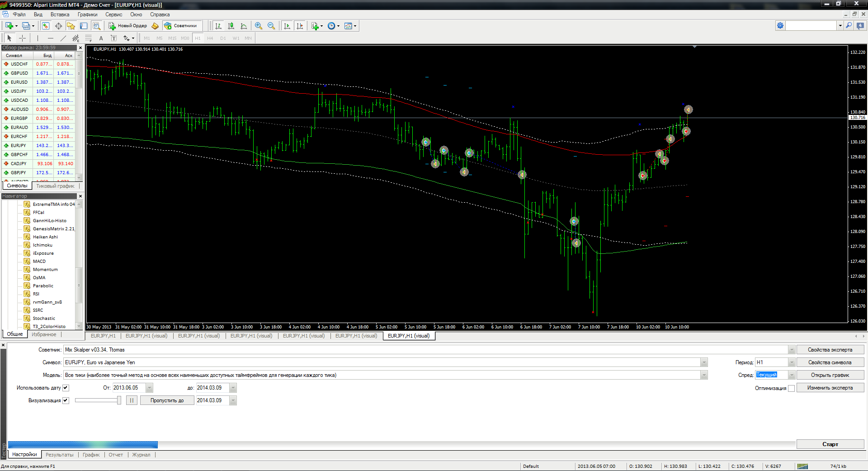Screen dimensions: 868x471
Task: Pause visualization button
Action: tap(132, 400)
